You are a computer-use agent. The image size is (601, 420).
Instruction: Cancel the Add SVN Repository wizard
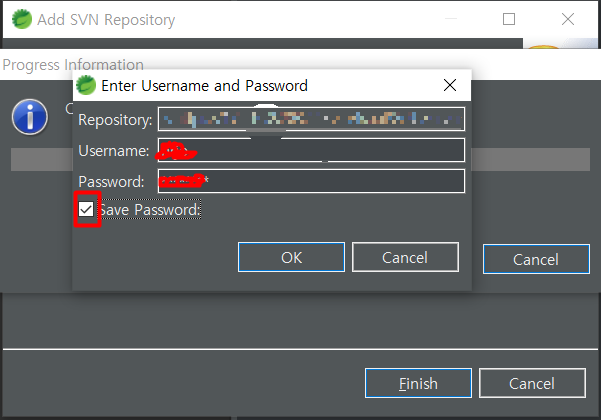(532, 383)
